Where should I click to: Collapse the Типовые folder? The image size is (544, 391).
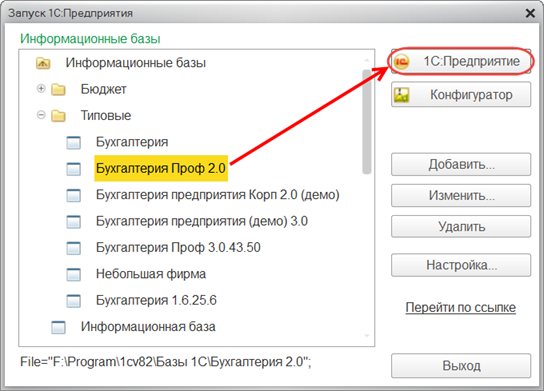coord(41,115)
